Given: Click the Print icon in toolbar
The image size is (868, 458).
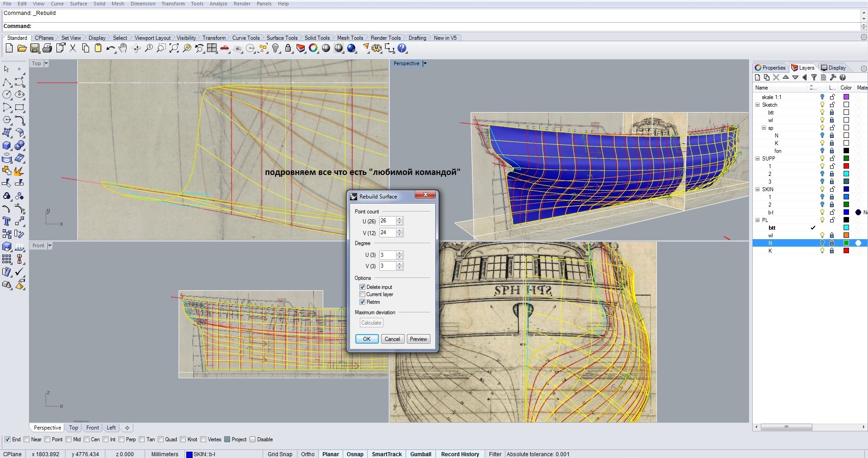Looking at the screenshot, I should [47, 48].
